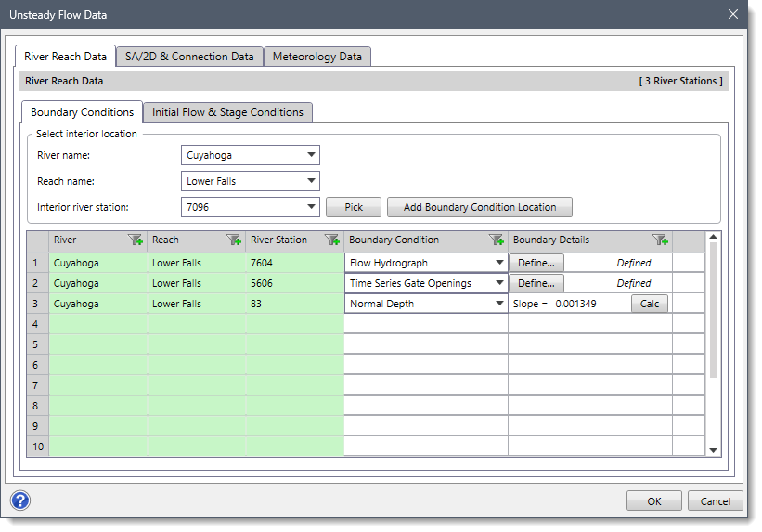The height and width of the screenshot is (532, 762).
Task: Click the Boundary Details column filter icon
Action: (x=660, y=240)
